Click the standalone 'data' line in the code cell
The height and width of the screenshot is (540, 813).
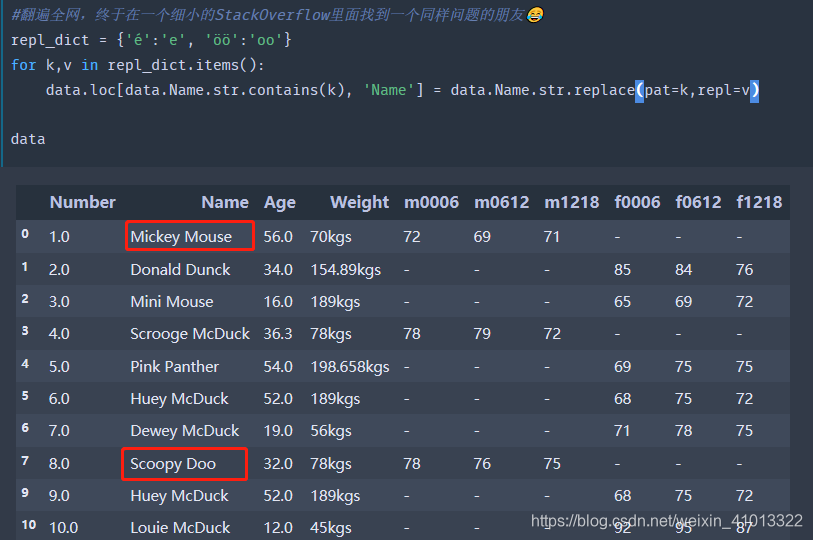(28, 139)
